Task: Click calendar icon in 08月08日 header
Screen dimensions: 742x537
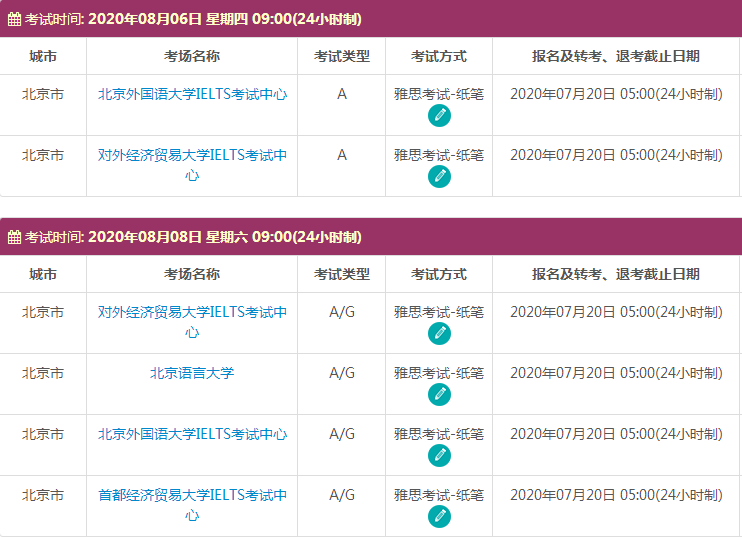Action: 14,237
